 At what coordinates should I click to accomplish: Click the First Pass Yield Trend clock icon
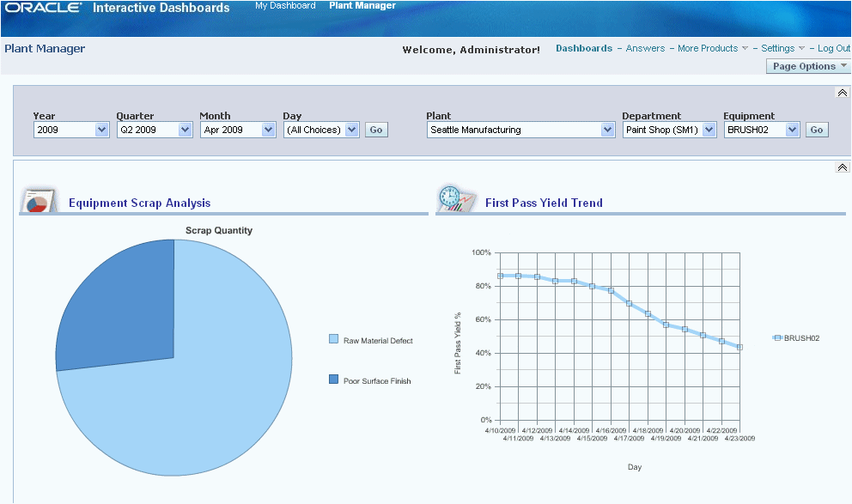tap(456, 198)
